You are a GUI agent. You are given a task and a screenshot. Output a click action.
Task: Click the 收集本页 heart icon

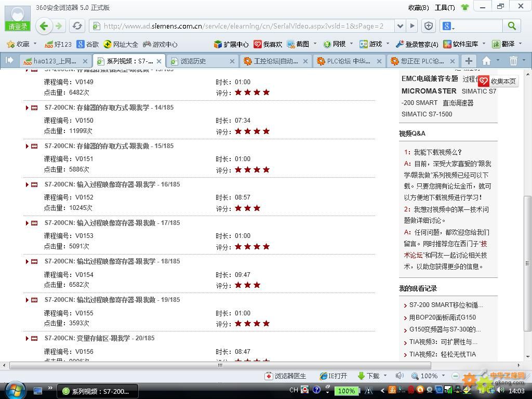point(484,81)
